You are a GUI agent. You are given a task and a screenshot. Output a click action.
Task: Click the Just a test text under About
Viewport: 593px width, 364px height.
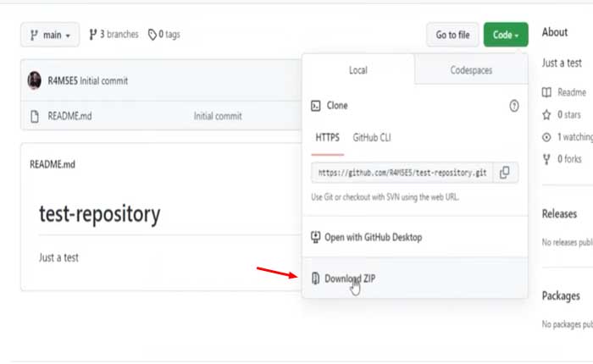click(562, 63)
